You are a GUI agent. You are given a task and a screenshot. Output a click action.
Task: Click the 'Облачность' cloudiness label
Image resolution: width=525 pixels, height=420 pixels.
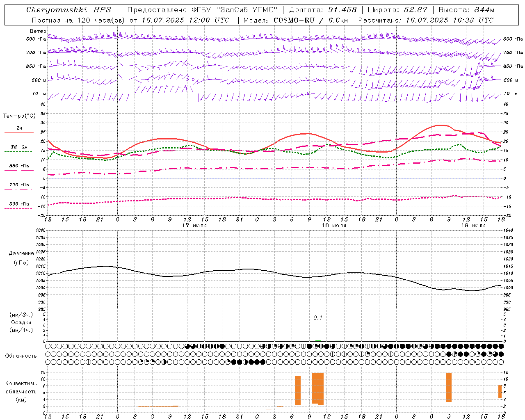click(21, 356)
